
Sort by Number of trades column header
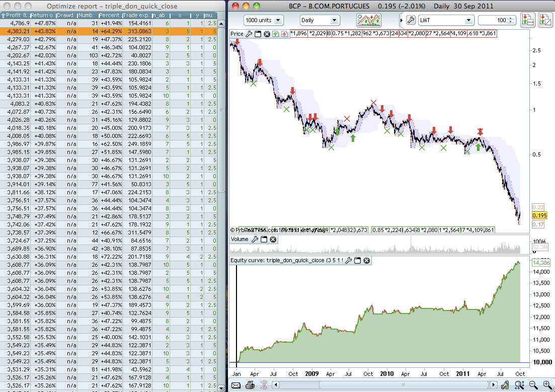[88, 15]
